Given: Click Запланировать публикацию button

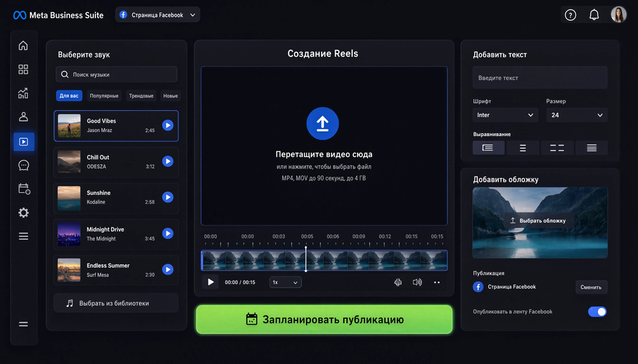Looking at the screenshot, I should (324, 320).
